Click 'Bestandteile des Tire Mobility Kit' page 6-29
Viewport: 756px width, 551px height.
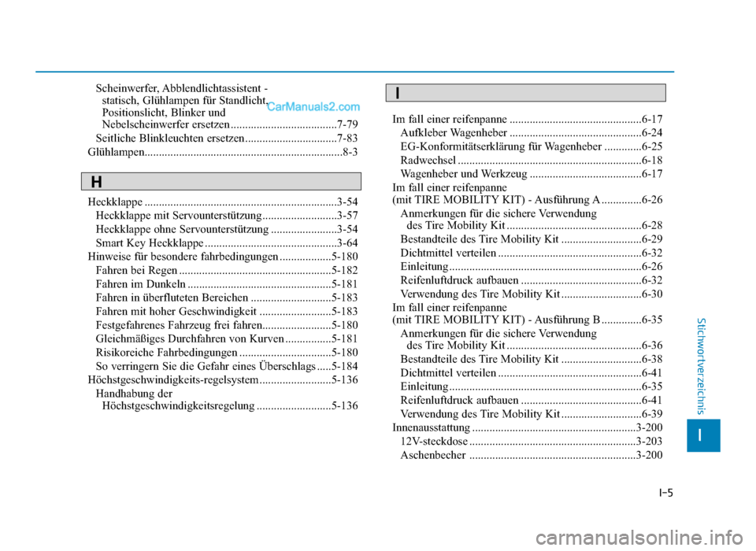point(532,239)
